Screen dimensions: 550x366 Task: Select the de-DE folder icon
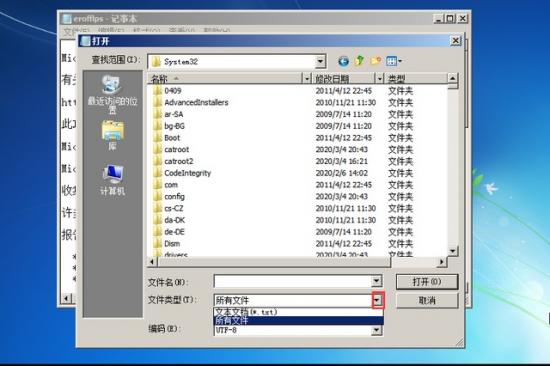pyautogui.click(x=157, y=232)
